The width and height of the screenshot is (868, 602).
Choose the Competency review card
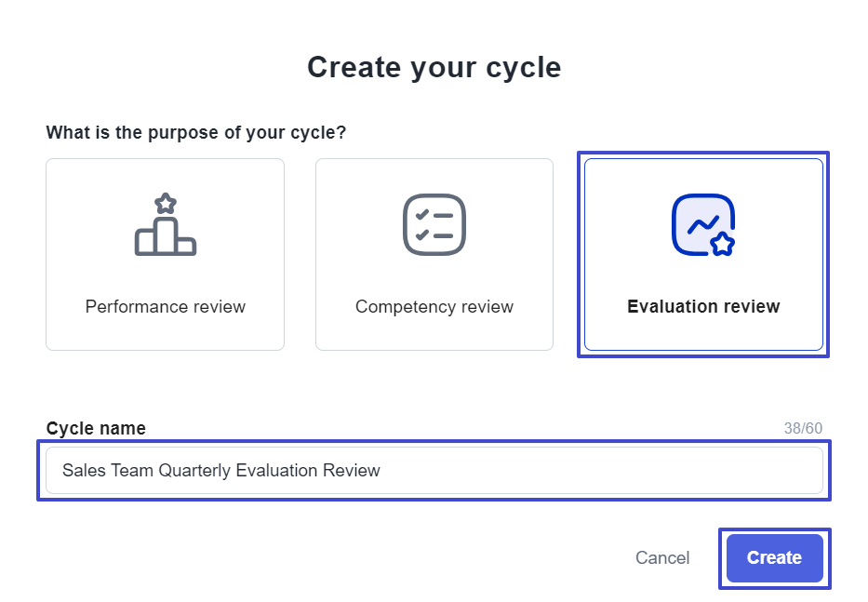[x=434, y=254]
